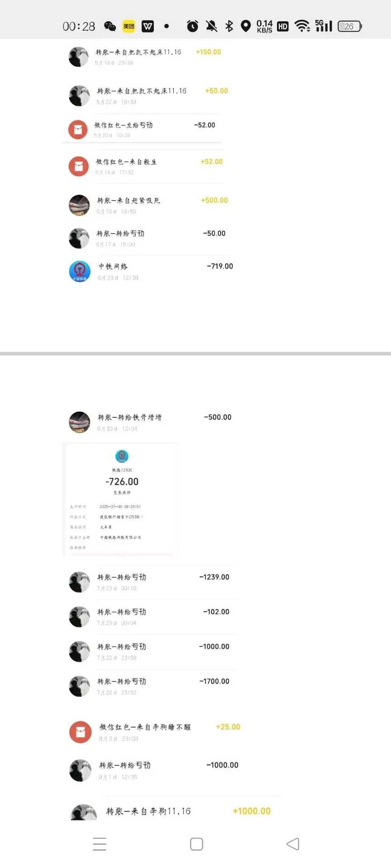Image resolution: width=391 pixels, height=868 pixels.
Task: Tap the home square navigation button
Action: 196,844
